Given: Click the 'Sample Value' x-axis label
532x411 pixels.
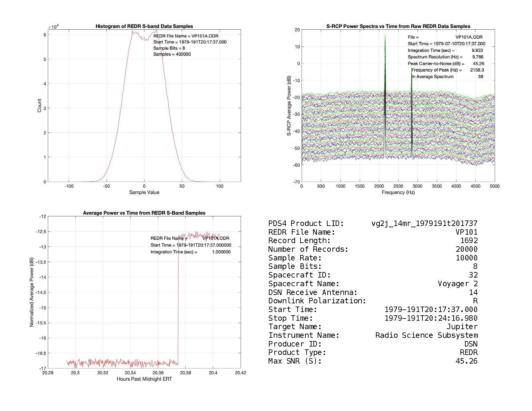Looking at the screenshot, I should point(144,192).
